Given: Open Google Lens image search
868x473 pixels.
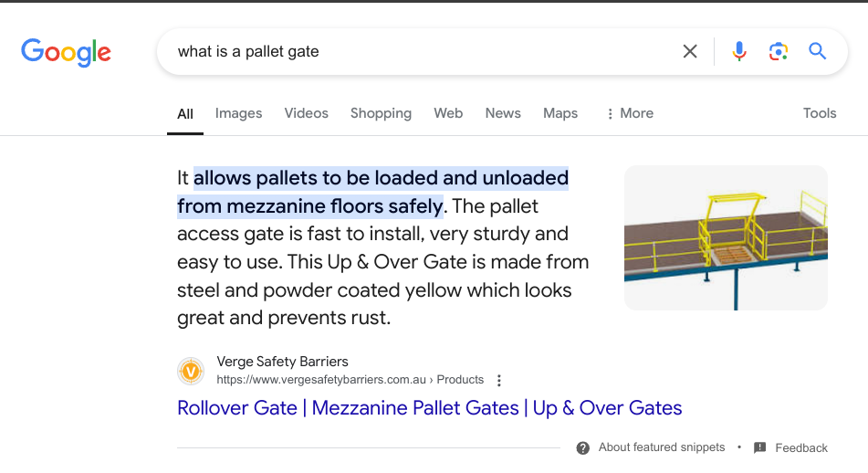Looking at the screenshot, I should tap(778, 51).
